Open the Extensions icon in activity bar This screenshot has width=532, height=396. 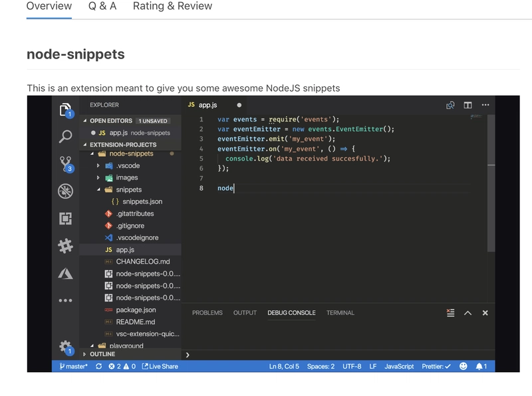click(x=65, y=219)
